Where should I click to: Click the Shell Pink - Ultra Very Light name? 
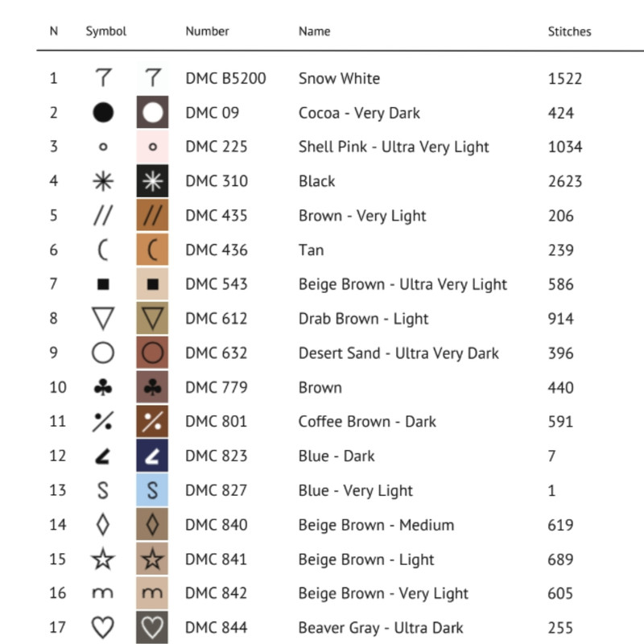click(x=394, y=147)
